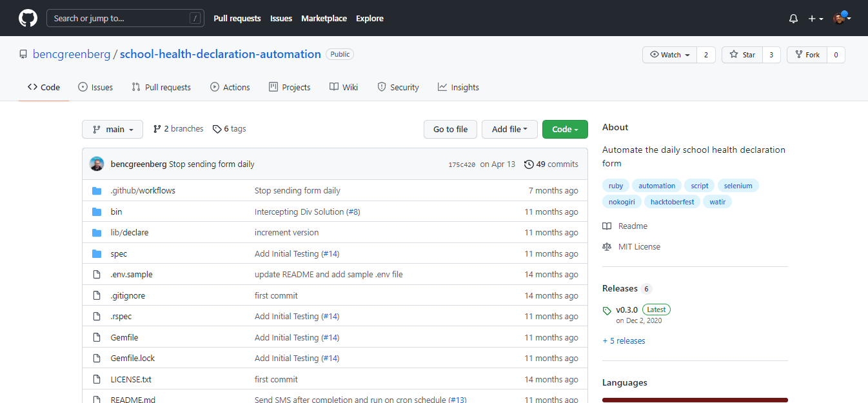Open the Actions tab
Screen dimensions: 868x403
pyautogui.click(x=230, y=88)
